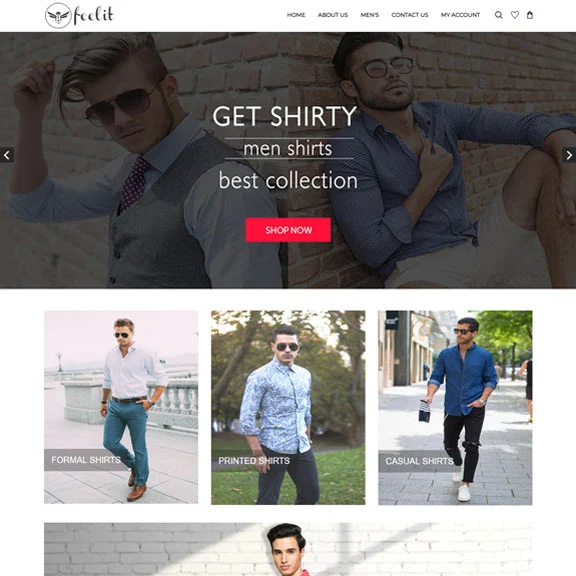
Task: Open the CONTACT US menu item
Action: click(x=410, y=15)
